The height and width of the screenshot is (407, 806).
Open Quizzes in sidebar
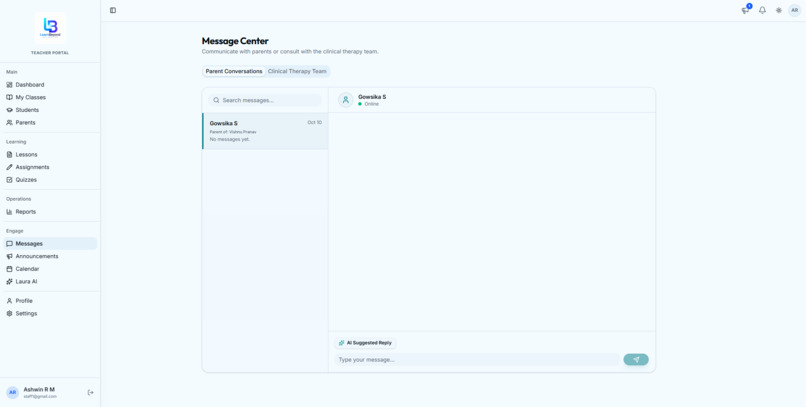pos(50,180)
